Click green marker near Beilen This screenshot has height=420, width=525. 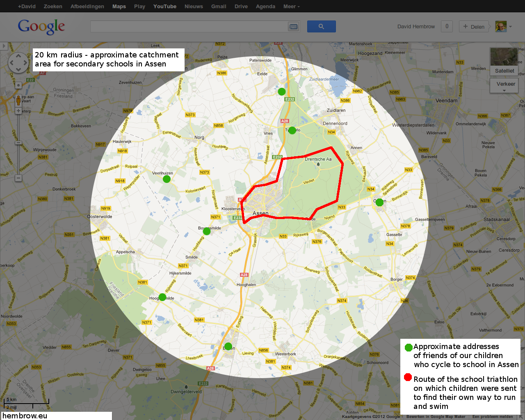click(x=228, y=346)
